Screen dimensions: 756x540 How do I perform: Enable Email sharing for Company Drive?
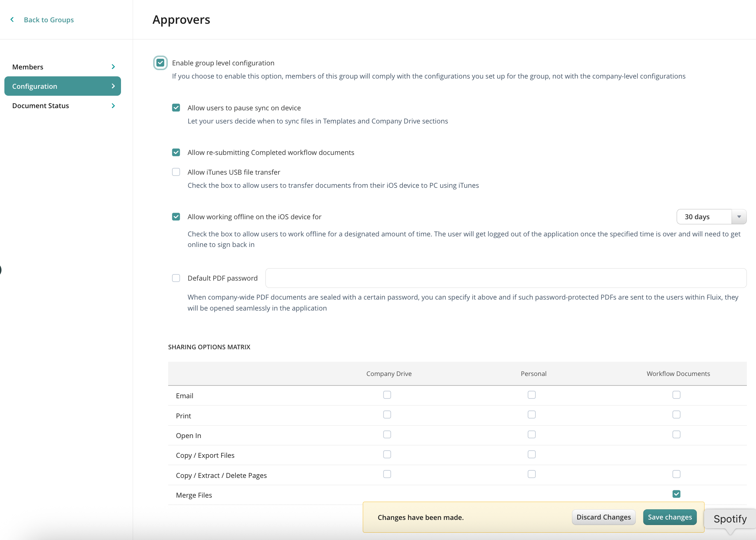coord(387,395)
